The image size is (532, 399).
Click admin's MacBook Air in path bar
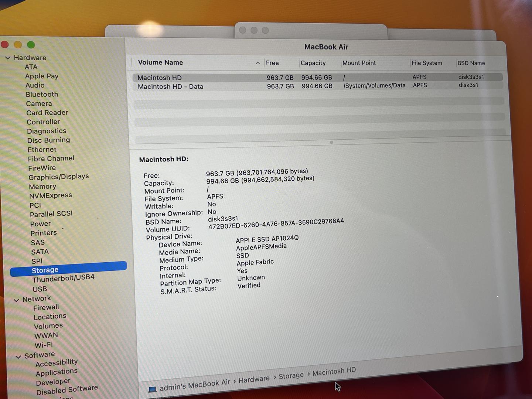(x=195, y=385)
